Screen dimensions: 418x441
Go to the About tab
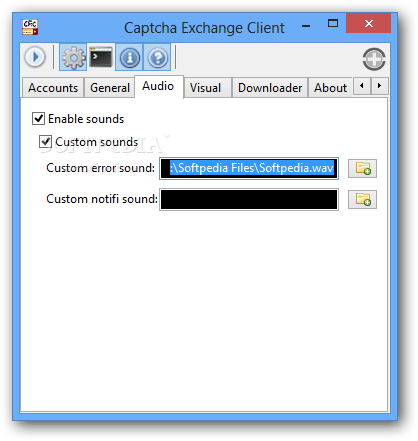(330, 88)
